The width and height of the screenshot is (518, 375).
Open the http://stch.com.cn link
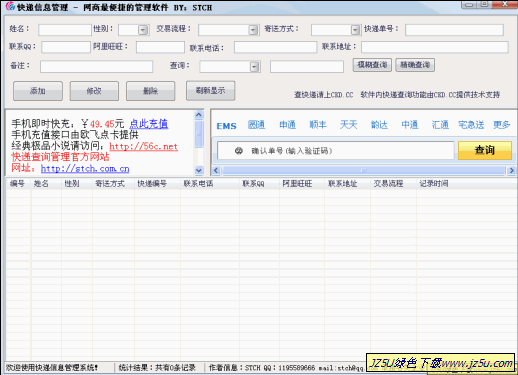tap(85, 169)
